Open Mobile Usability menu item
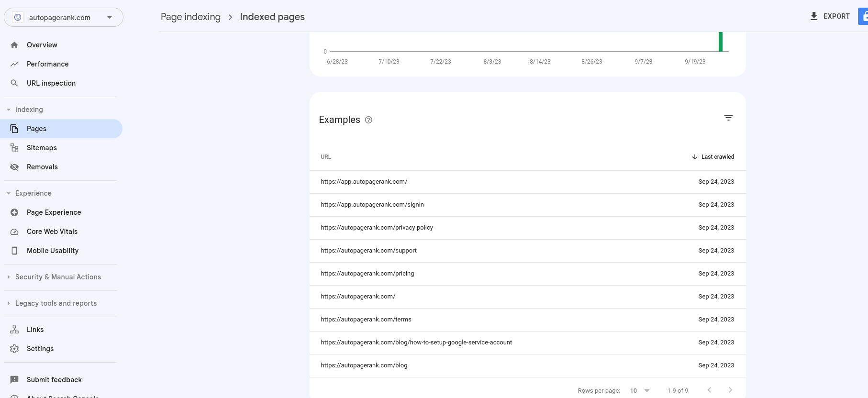Screen dimensions: 868x398 [x=53, y=251]
